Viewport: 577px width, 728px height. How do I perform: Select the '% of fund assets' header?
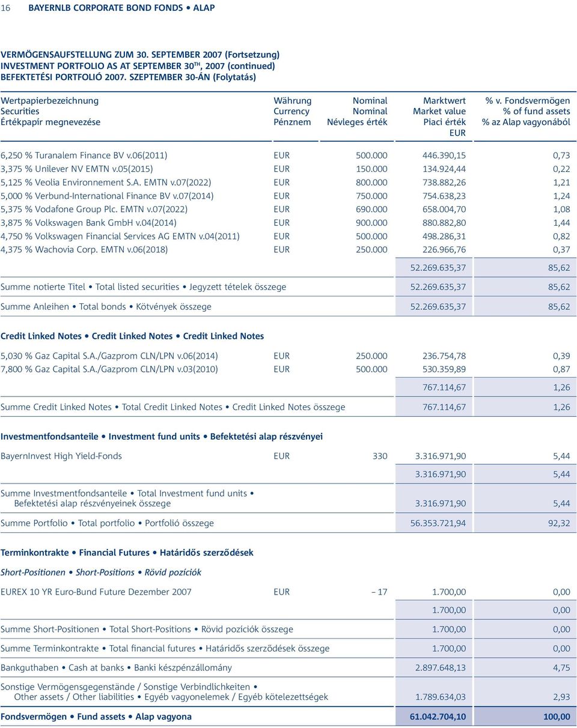tap(537, 112)
